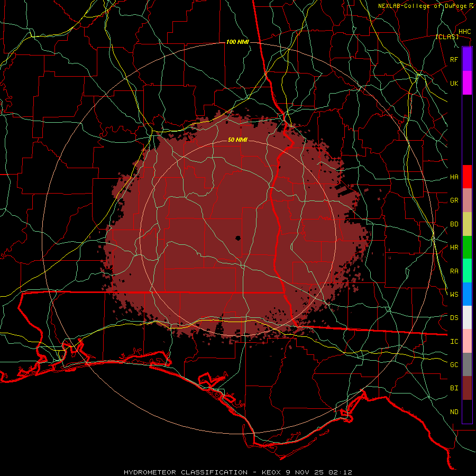Click the DS white legend swatch
The width and height of the screenshot is (476, 476).
(467, 317)
